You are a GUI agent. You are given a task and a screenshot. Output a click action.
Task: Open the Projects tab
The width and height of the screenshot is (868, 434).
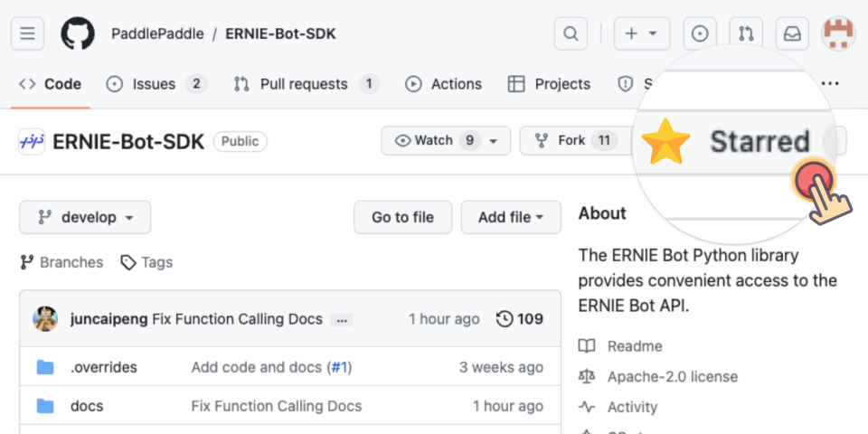(549, 84)
